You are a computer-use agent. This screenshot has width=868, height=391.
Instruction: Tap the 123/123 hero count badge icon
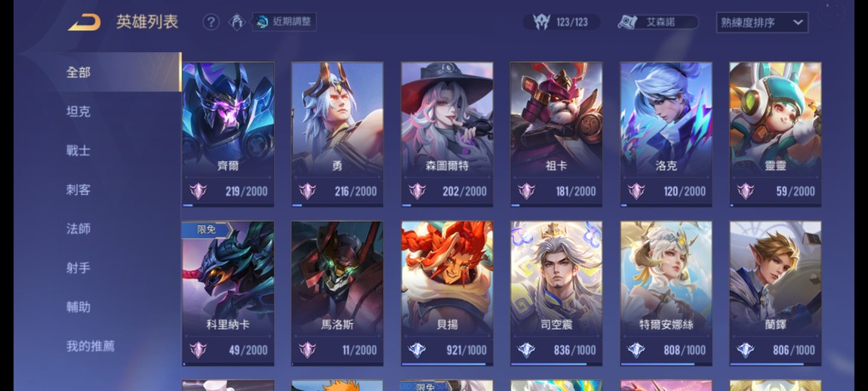point(541,22)
